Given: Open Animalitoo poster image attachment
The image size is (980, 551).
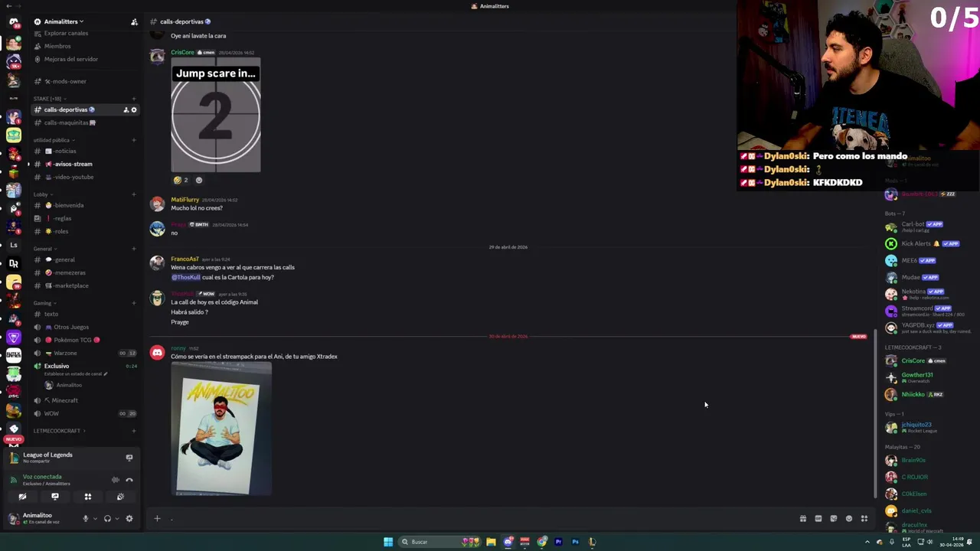Looking at the screenshot, I should point(221,429).
